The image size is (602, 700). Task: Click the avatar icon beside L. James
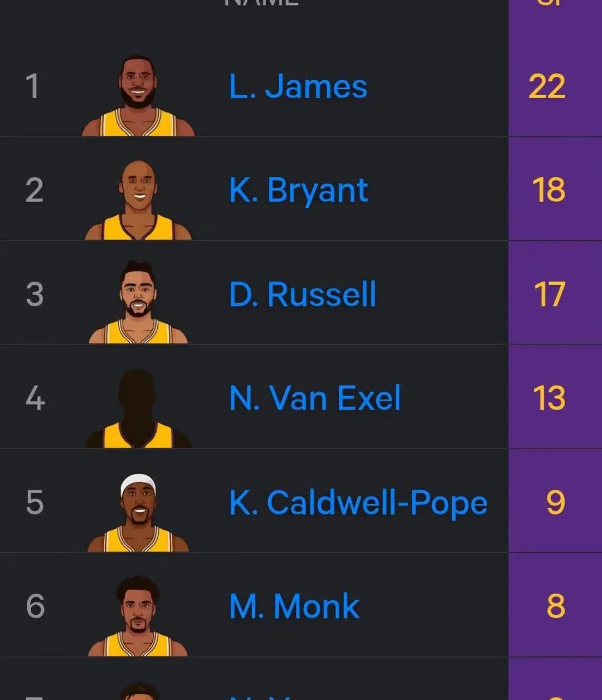point(138,96)
